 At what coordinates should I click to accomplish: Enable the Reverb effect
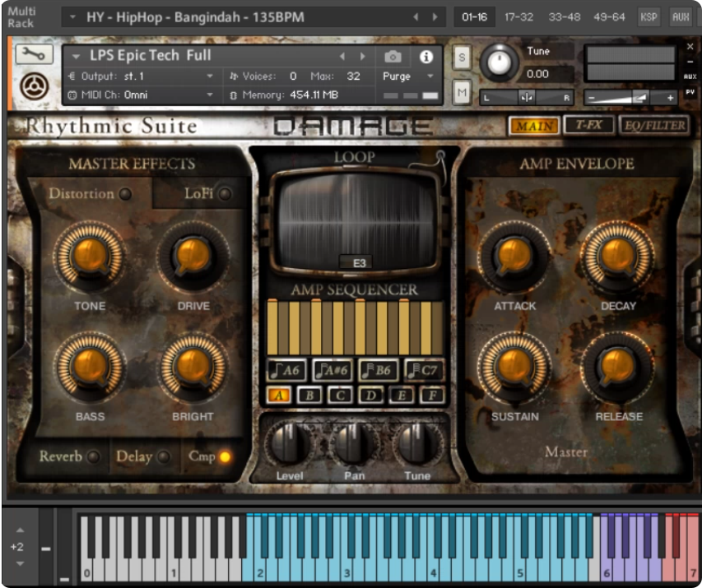pos(93,457)
